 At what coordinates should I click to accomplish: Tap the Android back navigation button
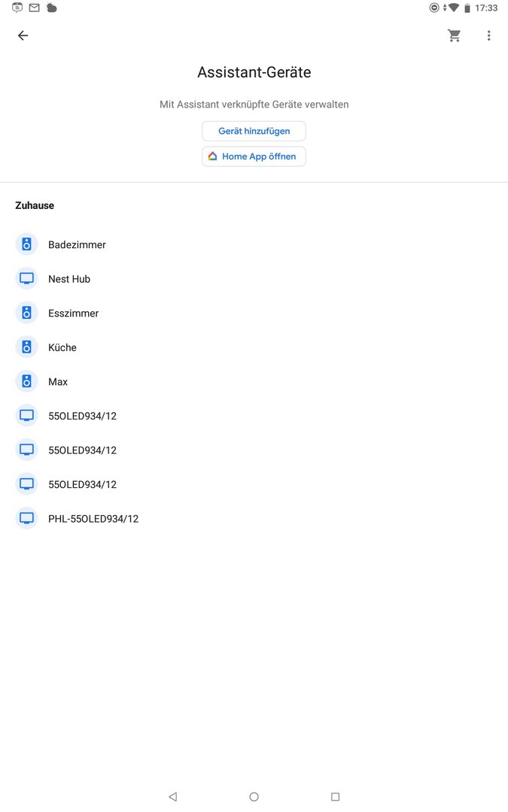(173, 796)
